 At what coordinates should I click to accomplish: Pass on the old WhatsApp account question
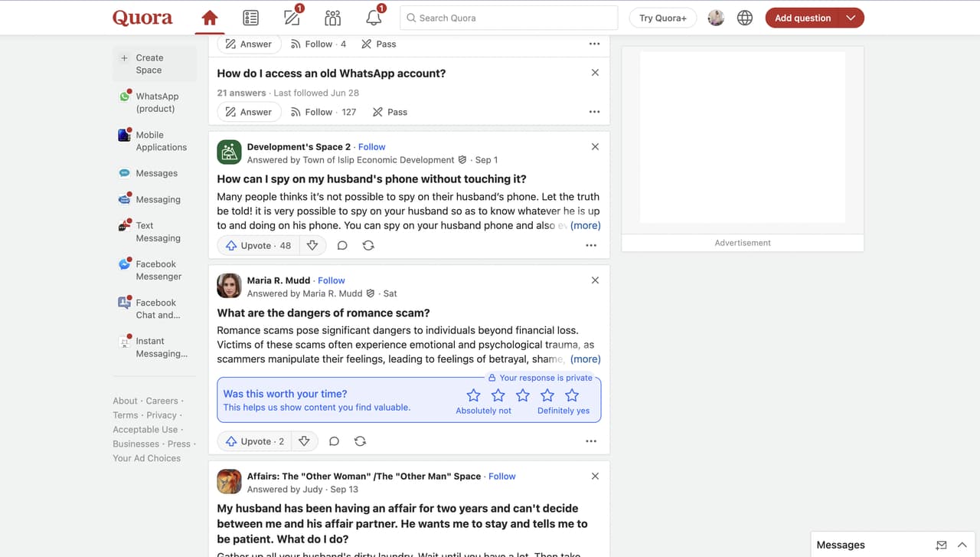[x=390, y=112]
